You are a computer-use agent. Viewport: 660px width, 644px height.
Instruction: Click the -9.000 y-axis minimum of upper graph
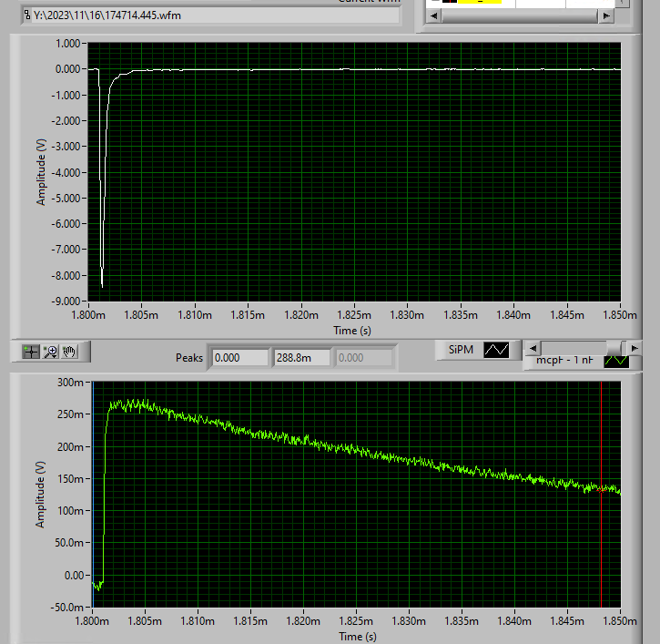66,302
